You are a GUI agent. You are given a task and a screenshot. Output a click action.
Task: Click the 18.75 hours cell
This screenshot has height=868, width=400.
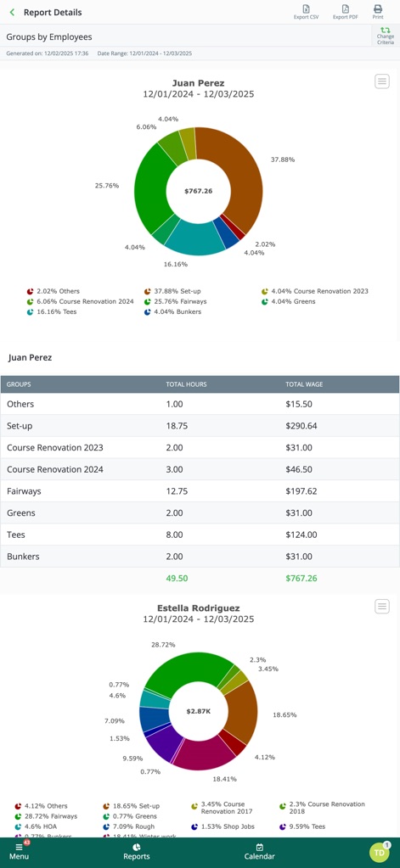tap(177, 426)
